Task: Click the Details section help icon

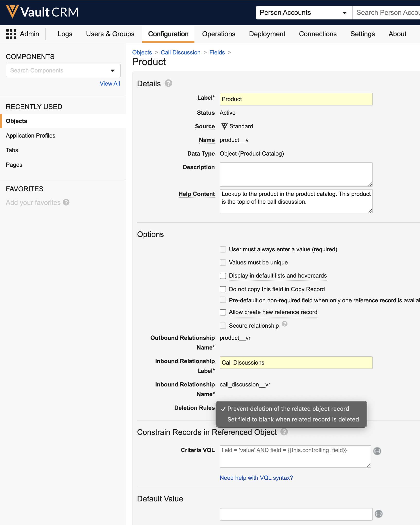Action: coord(168,83)
